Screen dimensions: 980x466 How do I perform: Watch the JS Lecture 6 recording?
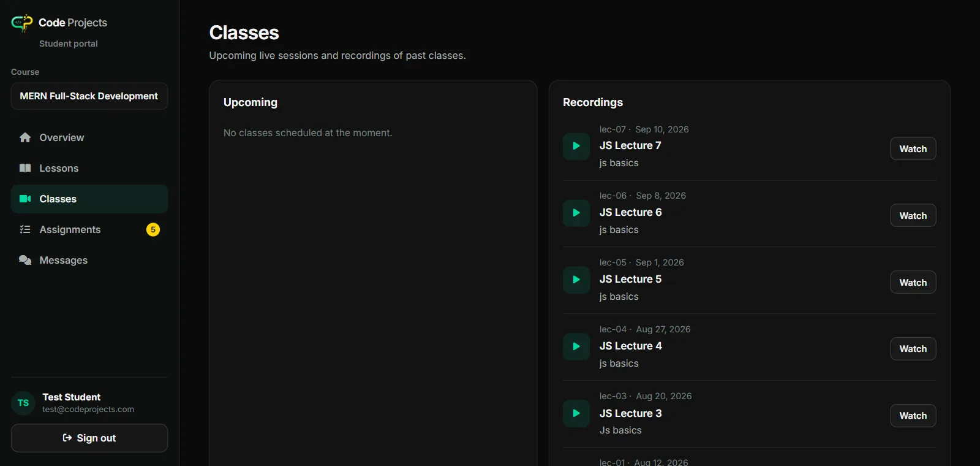point(913,215)
